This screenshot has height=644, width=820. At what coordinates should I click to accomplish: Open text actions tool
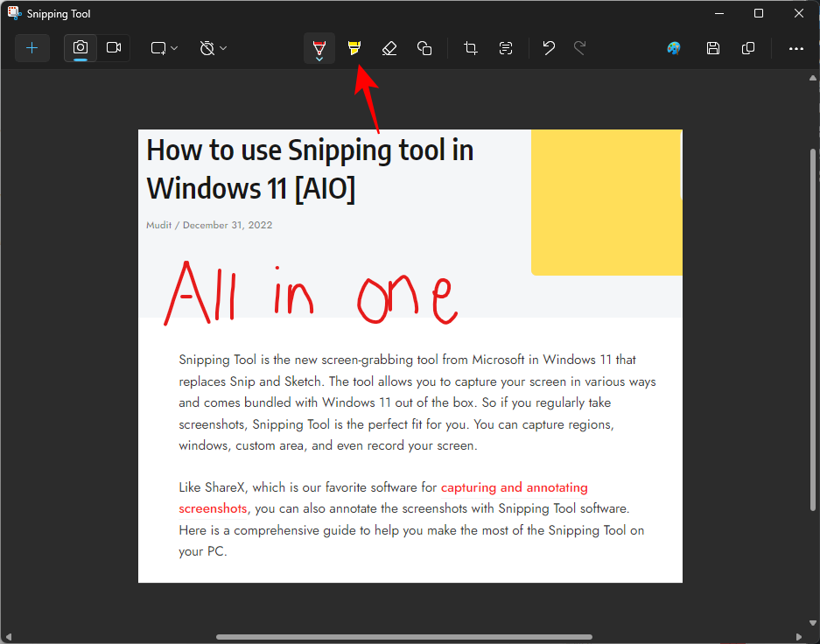(506, 48)
